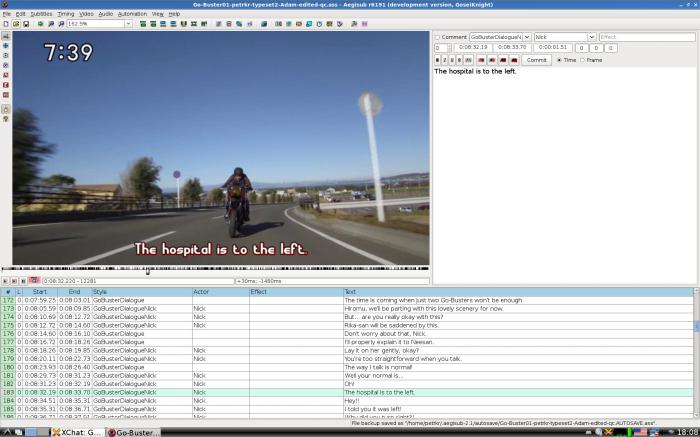Select row 172 'The time is coming' line
The image size is (700, 437).
click(347, 300)
